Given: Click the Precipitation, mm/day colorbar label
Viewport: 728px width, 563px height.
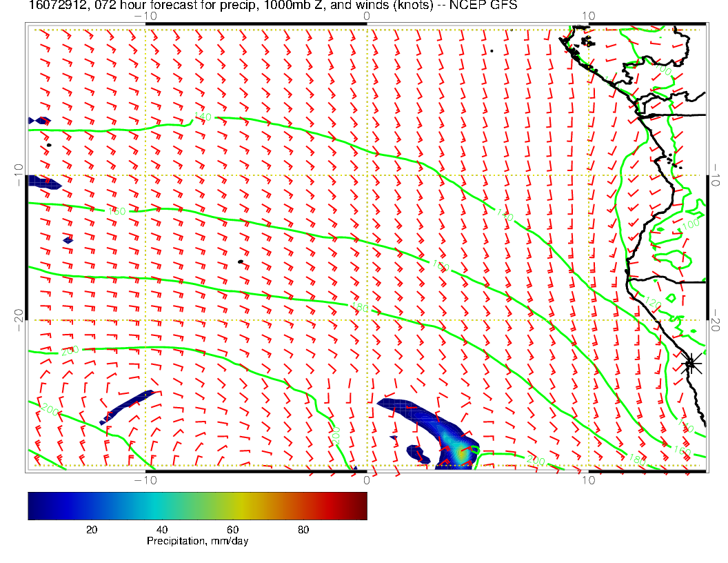Looking at the screenshot, I should [197, 542].
